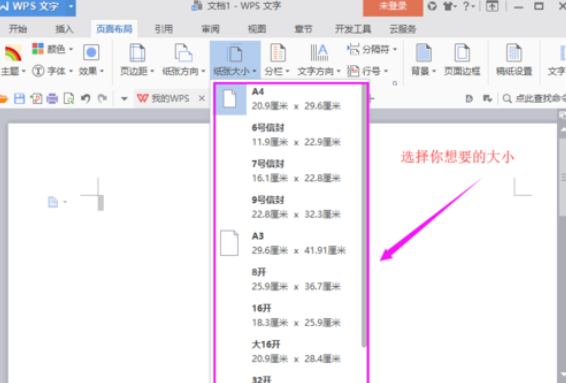This screenshot has width=566, height=383.
Task: Open 稿纸设置 manuscript paper settings
Action: pyautogui.click(x=514, y=60)
